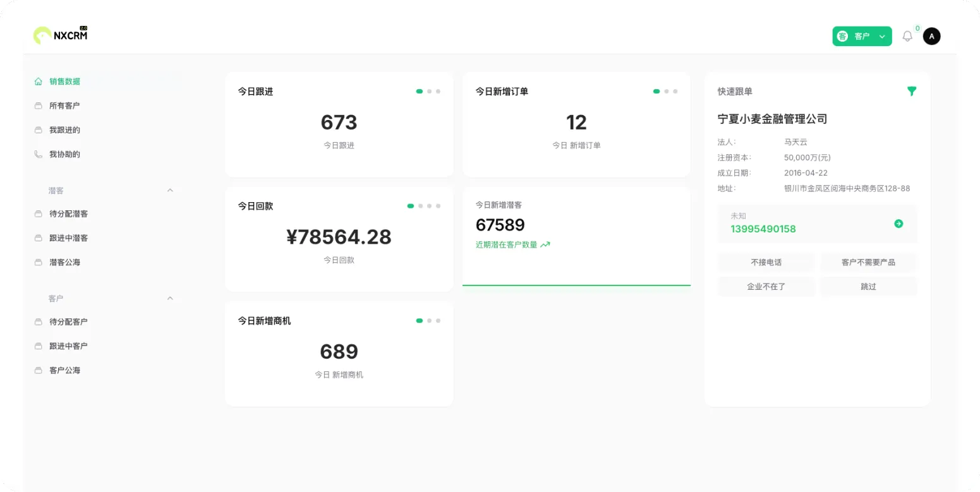The image size is (980, 492).
Task: Select second pagination dot in 今日新增商机 card
Action: 430,321
